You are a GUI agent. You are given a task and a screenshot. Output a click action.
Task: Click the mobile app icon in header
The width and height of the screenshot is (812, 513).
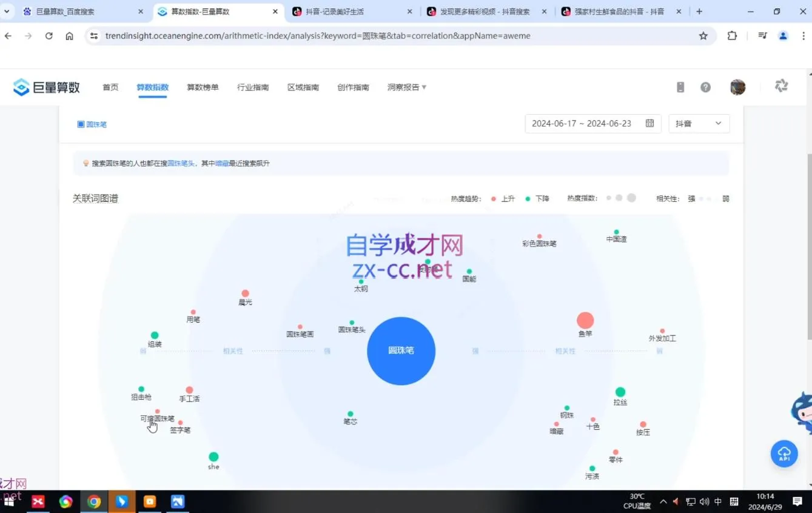(680, 87)
